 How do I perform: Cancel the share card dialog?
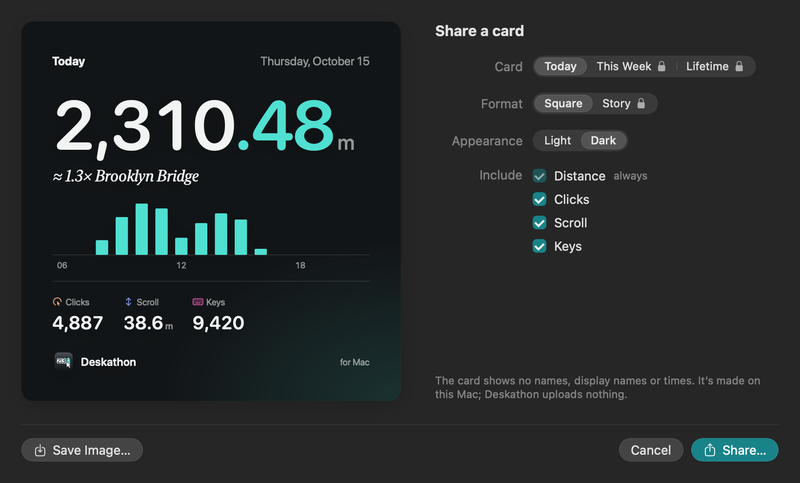click(x=651, y=450)
